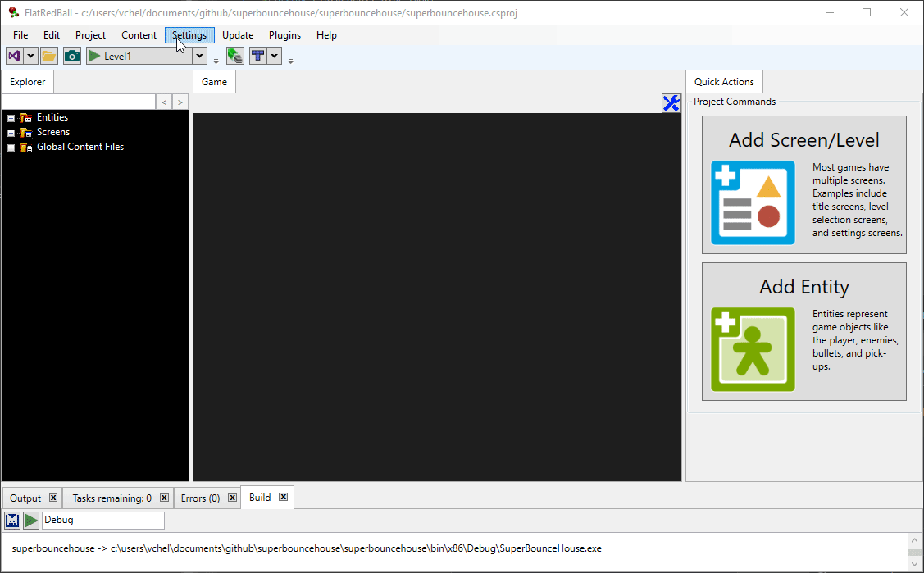Click the SuperBounceHouse.exe build output line

[307, 548]
